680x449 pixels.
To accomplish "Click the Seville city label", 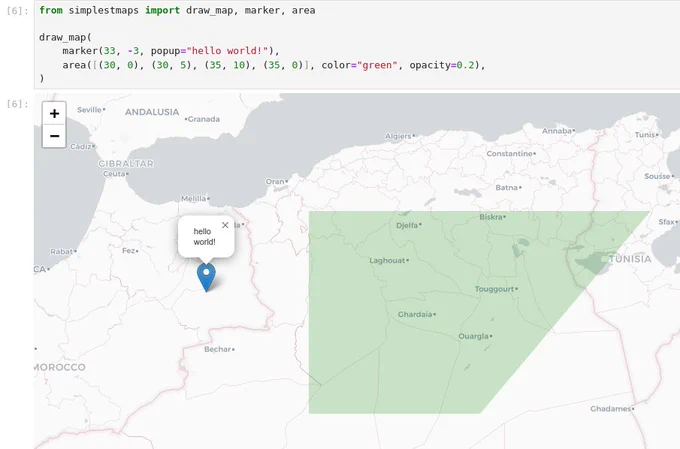I will [91, 110].
